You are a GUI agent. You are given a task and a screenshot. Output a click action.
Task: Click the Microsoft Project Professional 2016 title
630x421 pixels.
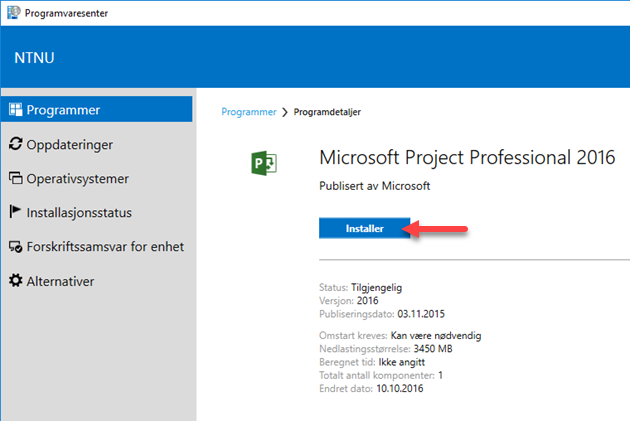467,157
